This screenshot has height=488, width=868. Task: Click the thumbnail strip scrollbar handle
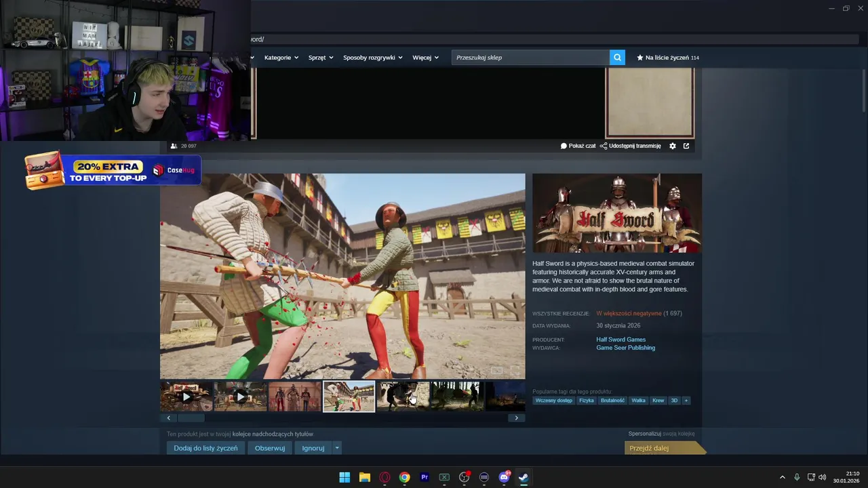(191, 418)
